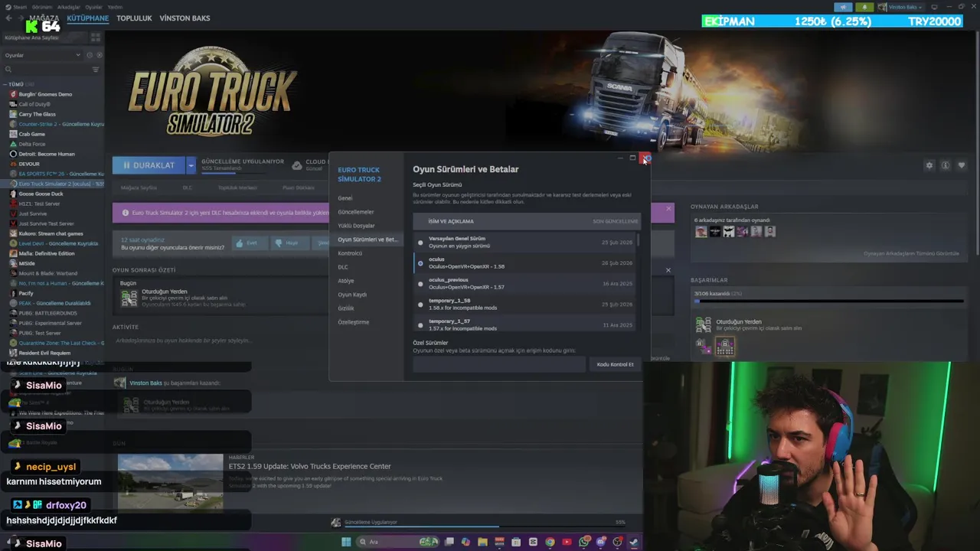The width and height of the screenshot is (980, 551).
Task: Open the ETS2 1.59 Update news title
Action: [309, 466]
